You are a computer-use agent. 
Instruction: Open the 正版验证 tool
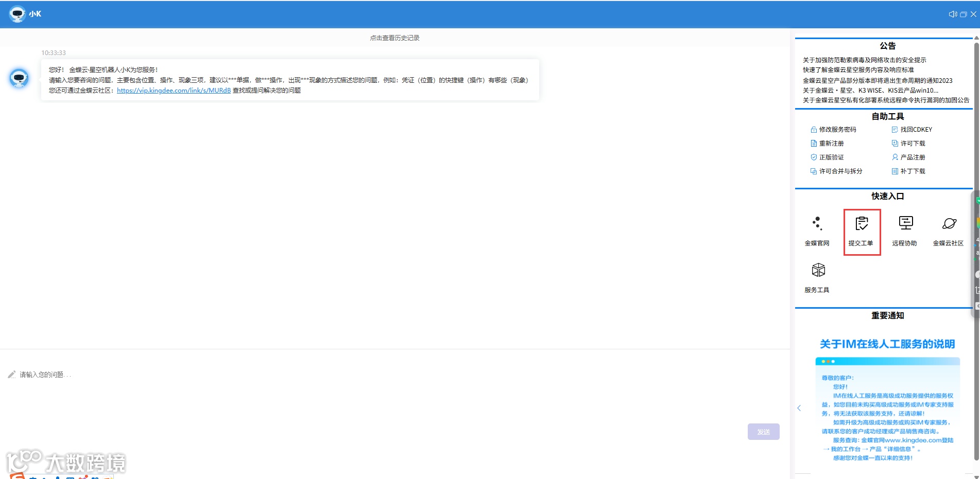coord(827,157)
